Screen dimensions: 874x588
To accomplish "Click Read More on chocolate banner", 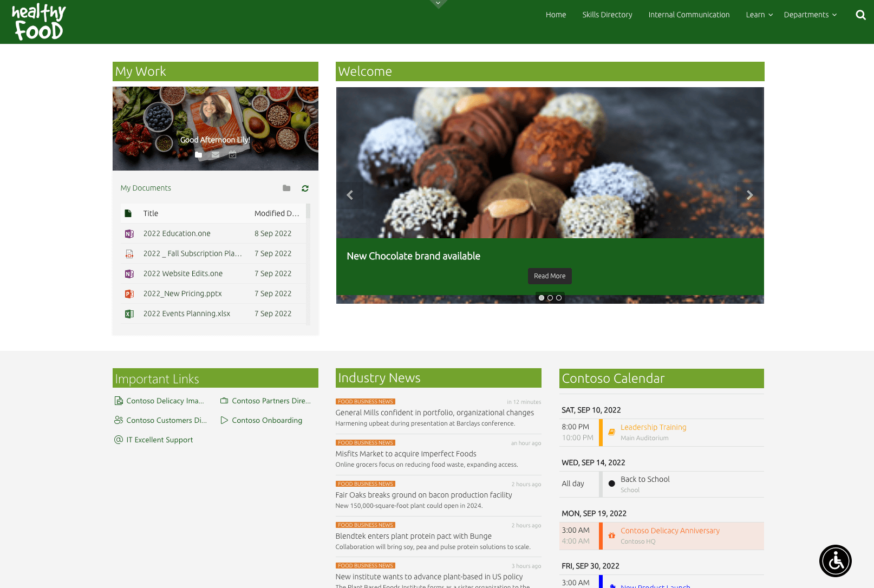I will 550,276.
